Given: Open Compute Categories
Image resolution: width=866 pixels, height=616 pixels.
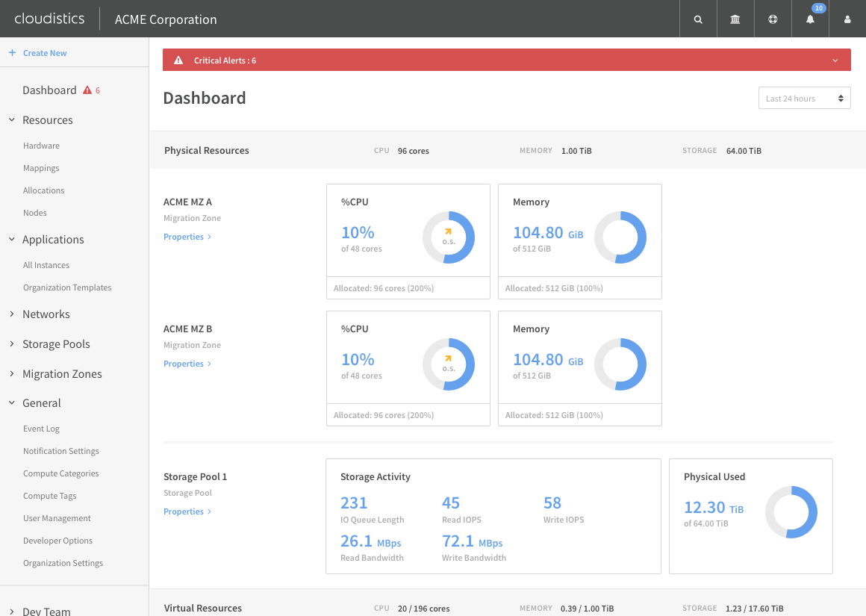Looking at the screenshot, I should [x=60, y=473].
